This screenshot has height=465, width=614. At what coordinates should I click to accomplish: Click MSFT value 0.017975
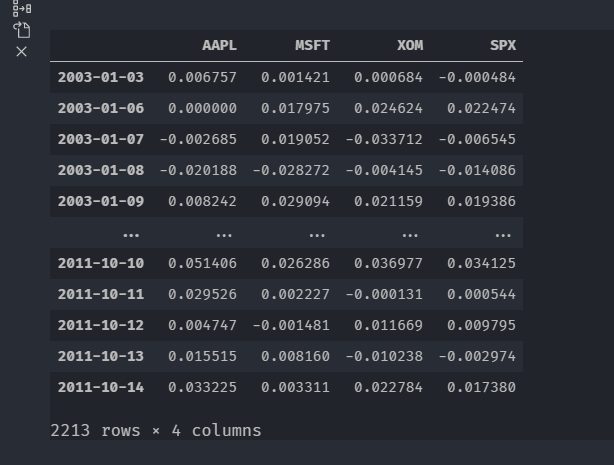(295, 108)
